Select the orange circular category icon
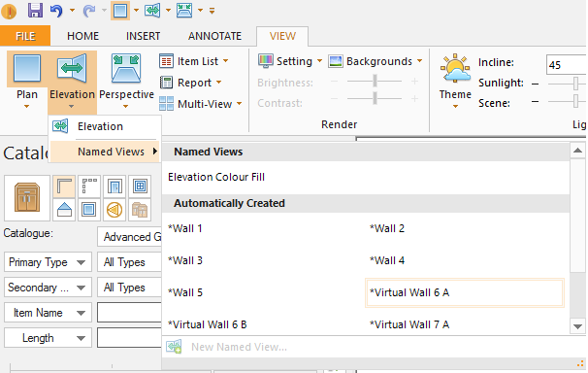Image resolution: width=588 pixels, height=373 pixels. pyautogui.click(x=114, y=210)
